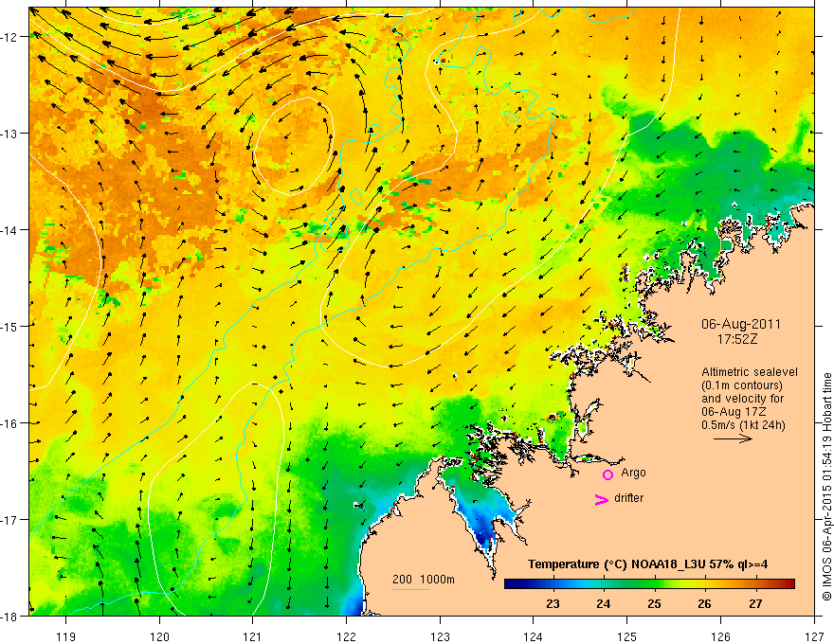Viewport: 834px width, 644px height.
Task: Click the latitude label -14
Action: (x=10, y=229)
